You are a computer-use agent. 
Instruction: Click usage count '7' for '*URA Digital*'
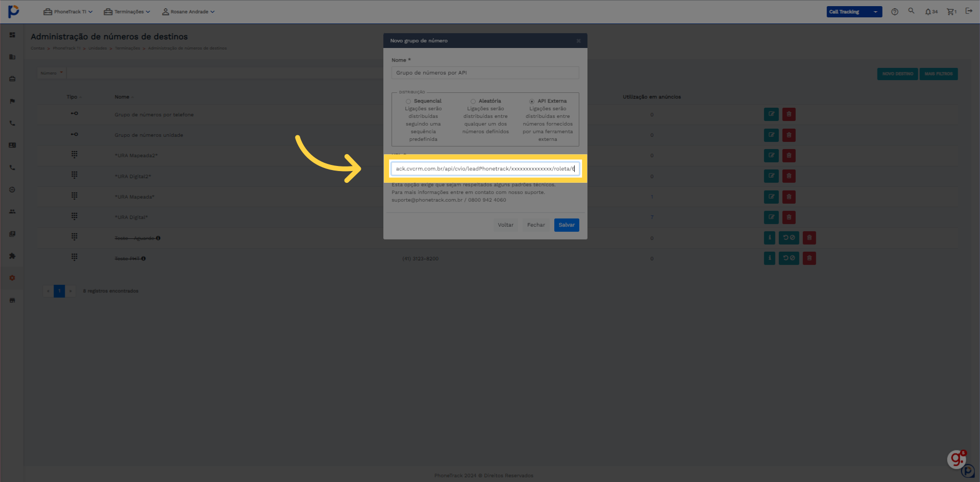(x=652, y=218)
